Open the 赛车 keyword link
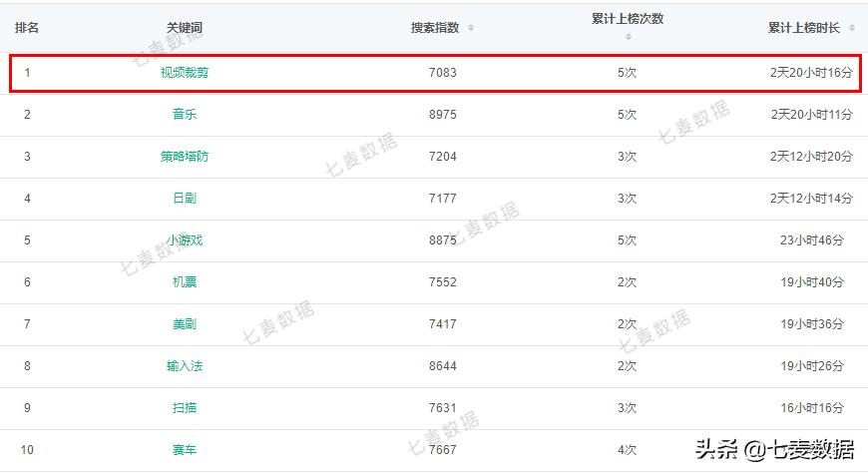Image resolution: width=868 pixels, height=474 pixels. [185, 450]
